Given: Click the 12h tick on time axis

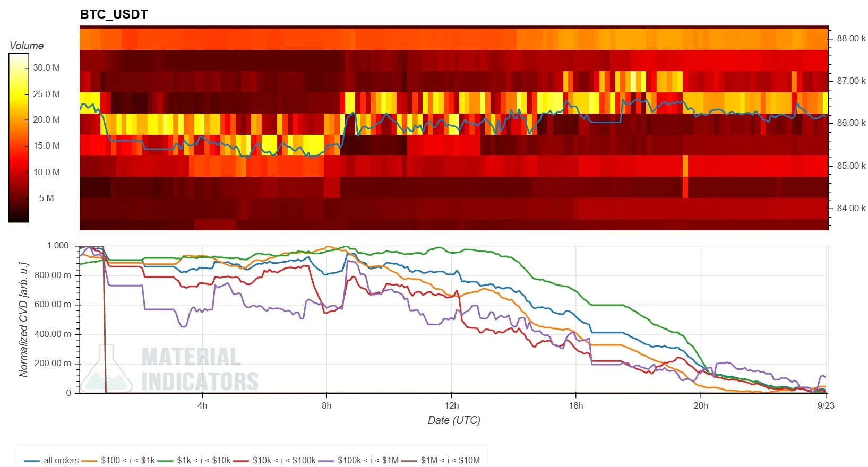Looking at the screenshot, I should tap(452, 405).
